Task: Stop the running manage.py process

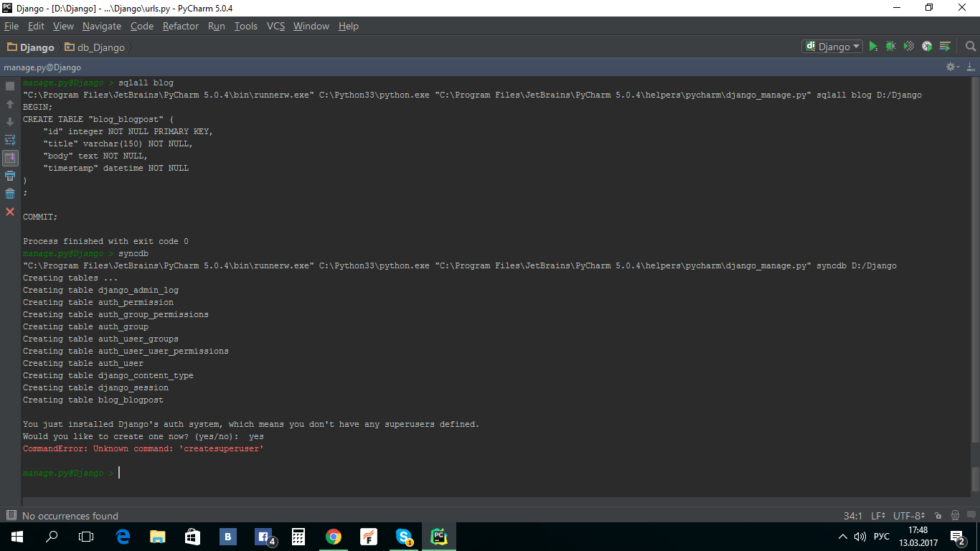Action: 10,86
